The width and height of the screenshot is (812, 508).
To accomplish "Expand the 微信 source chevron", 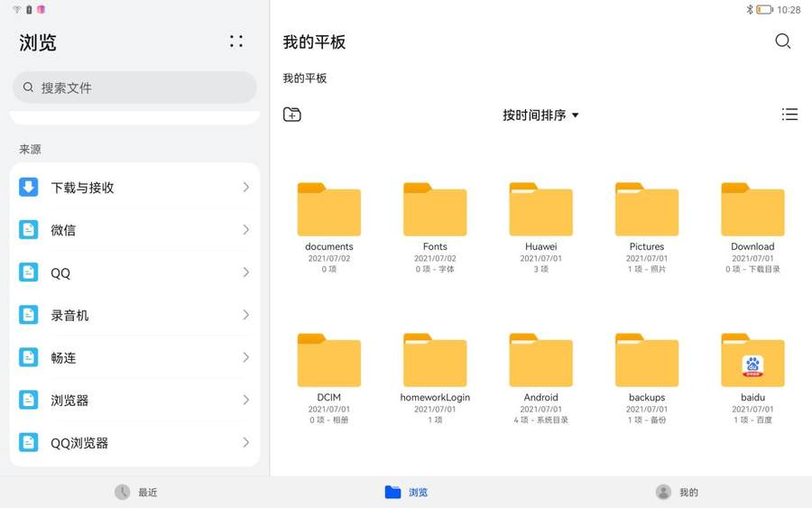I will [x=245, y=230].
